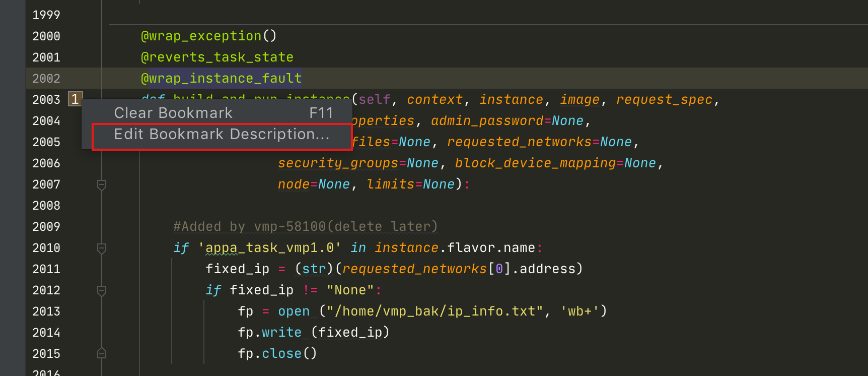This screenshot has height=376, width=868.
Task: Click the block_device_mapping parameter
Action: coord(535,163)
